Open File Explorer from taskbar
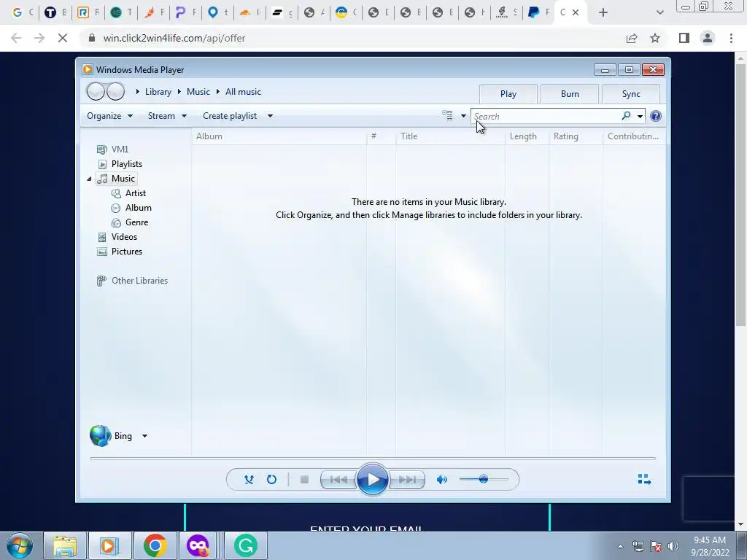 pyautogui.click(x=65, y=545)
